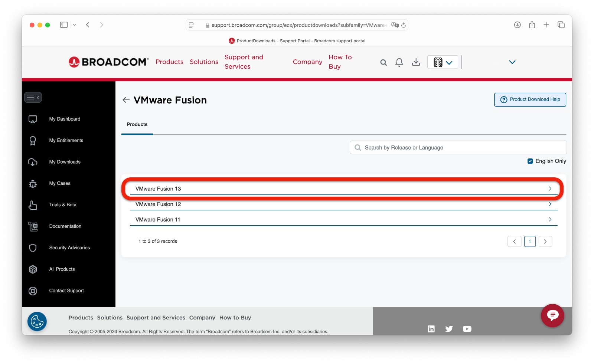Click the Documentation icon in sidebar
The image size is (594, 364).
click(x=33, y=226)
